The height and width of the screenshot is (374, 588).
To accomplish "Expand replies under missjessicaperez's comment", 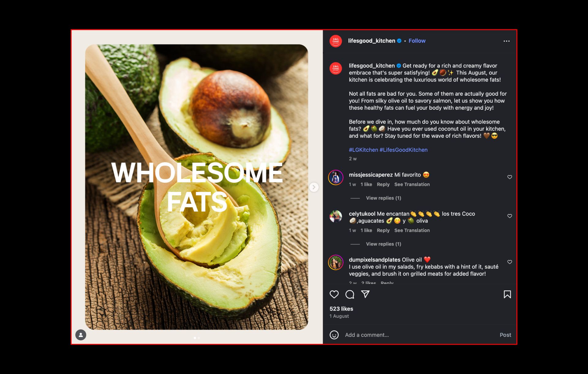I will click(x=383, y=198).
